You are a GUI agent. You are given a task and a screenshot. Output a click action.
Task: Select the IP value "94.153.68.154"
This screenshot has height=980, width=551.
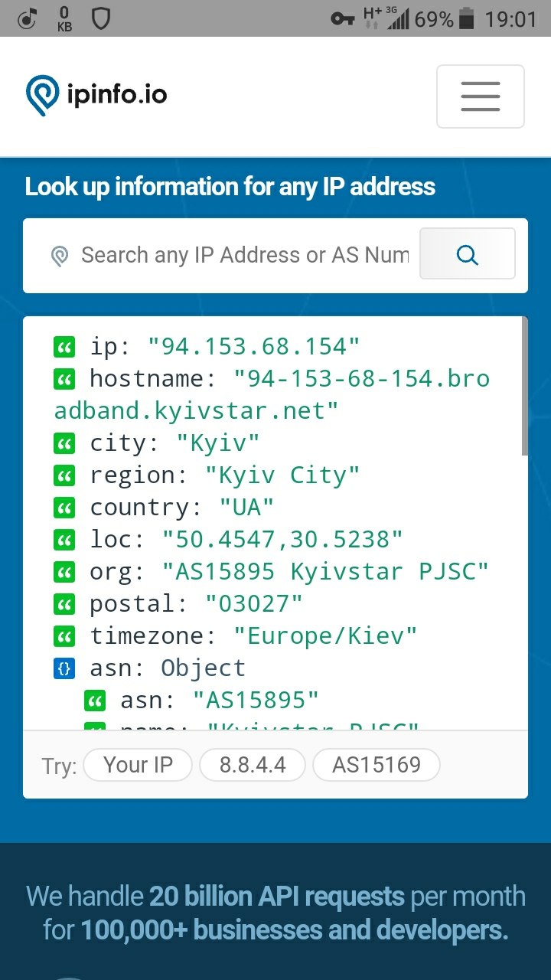click(x=253, y=347)
